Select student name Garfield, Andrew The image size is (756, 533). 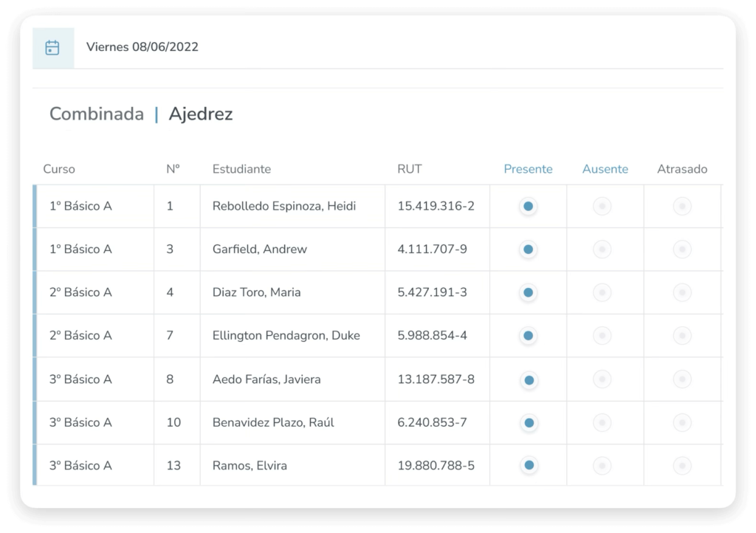(259, 250)
